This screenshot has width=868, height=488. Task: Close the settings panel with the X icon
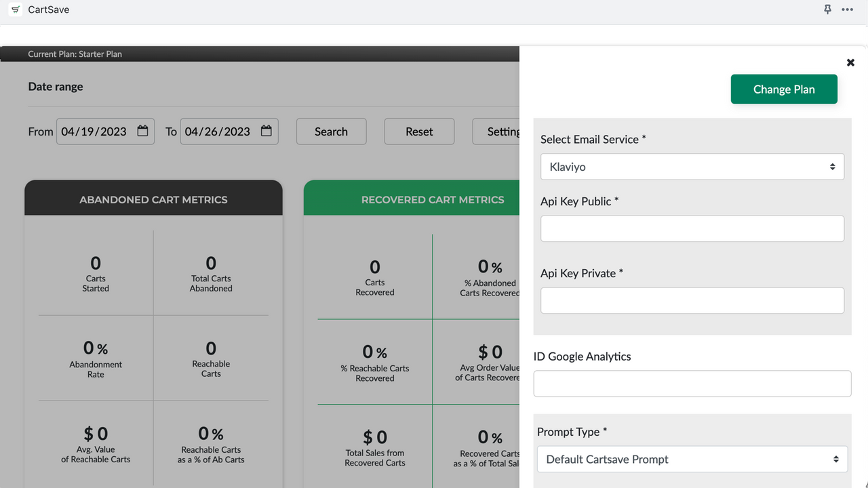coord(850,62)
